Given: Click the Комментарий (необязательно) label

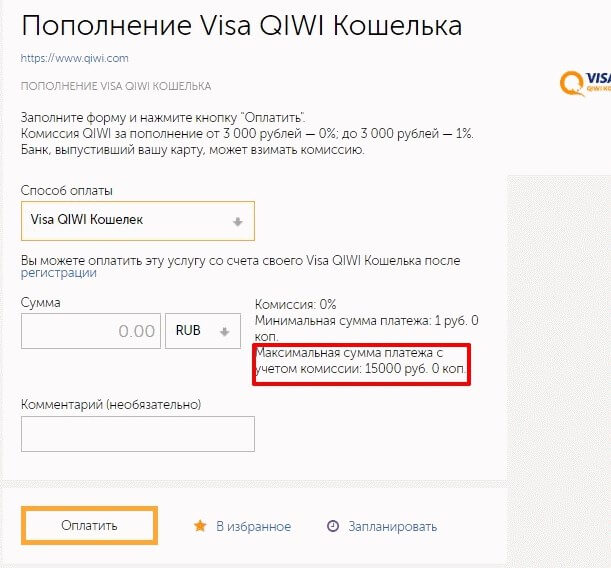Looking at the screenshot, I should coord(111,404).
